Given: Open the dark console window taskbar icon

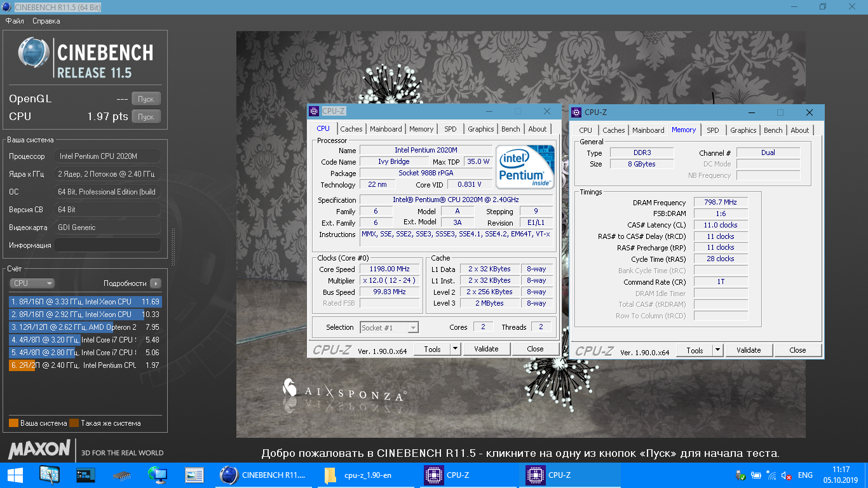Looking at the screenshot, I should point(85,475).
